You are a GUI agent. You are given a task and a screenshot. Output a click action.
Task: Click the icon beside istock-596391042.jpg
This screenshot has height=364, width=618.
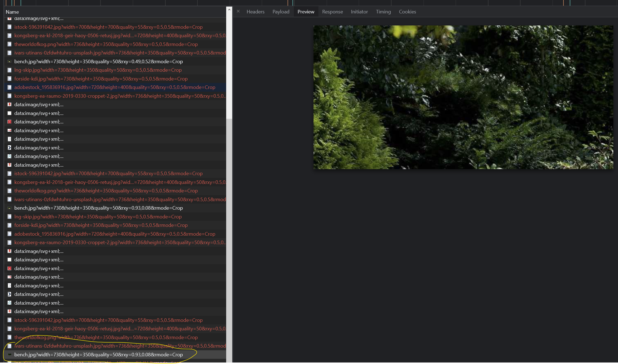(x=10, y=27)
